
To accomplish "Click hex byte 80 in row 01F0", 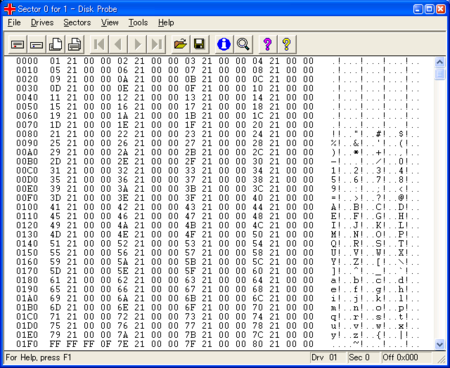I will point(257,344).
